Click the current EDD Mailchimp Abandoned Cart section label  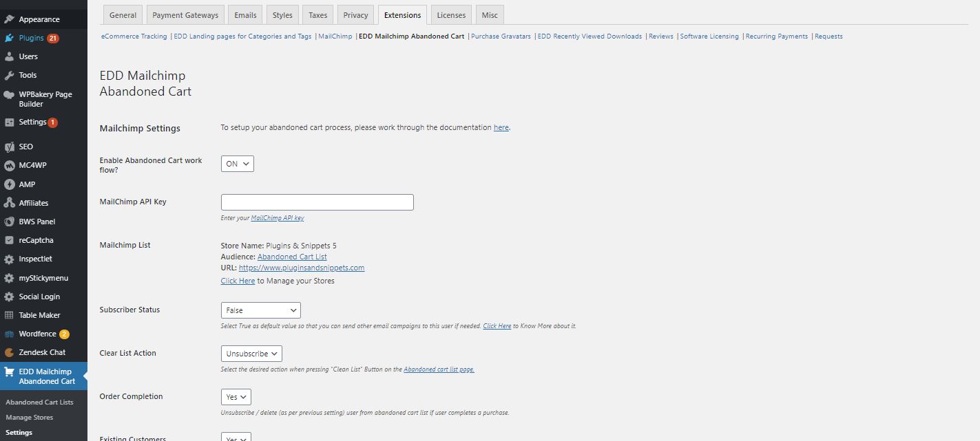pyautogui.click(x=412, y=36)
